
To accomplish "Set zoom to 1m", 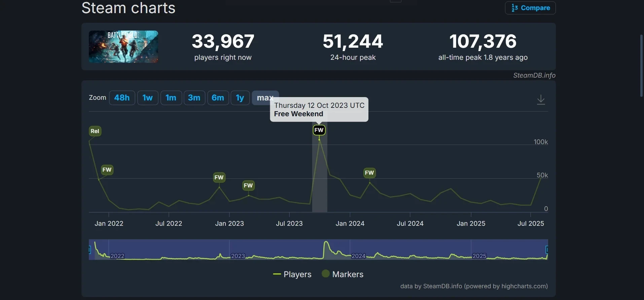I will coord(171,98).
